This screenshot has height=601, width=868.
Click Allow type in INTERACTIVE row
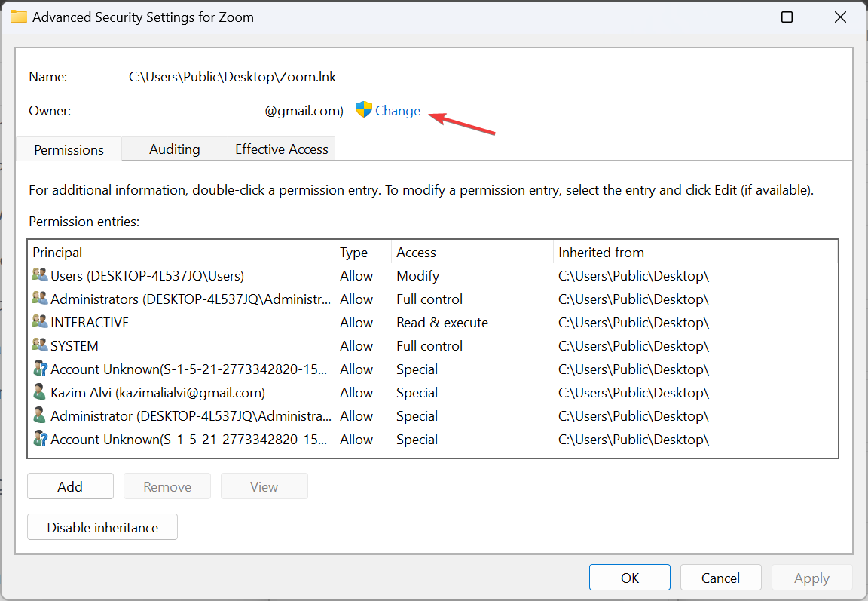[x=356, y=323]
